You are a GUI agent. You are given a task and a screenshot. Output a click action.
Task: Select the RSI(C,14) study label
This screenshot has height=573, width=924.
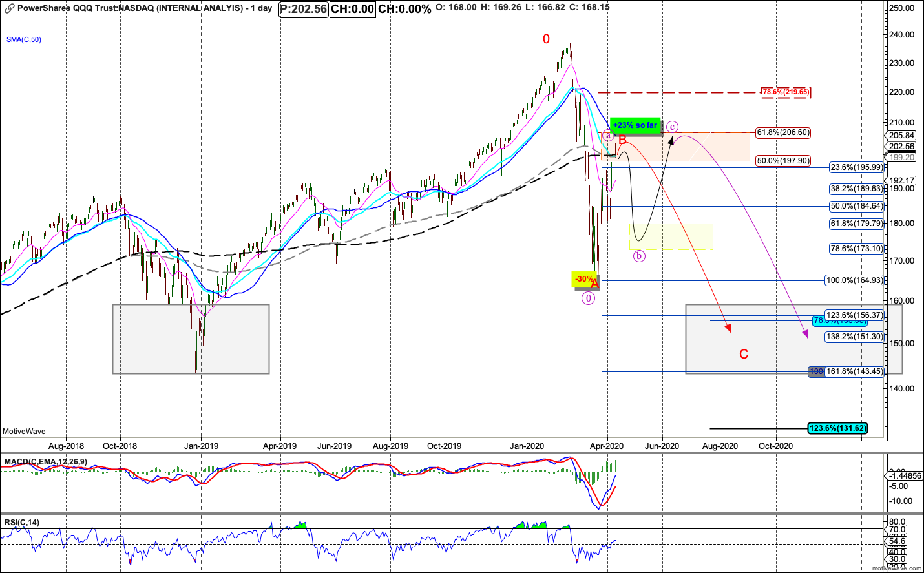[22, 523]
